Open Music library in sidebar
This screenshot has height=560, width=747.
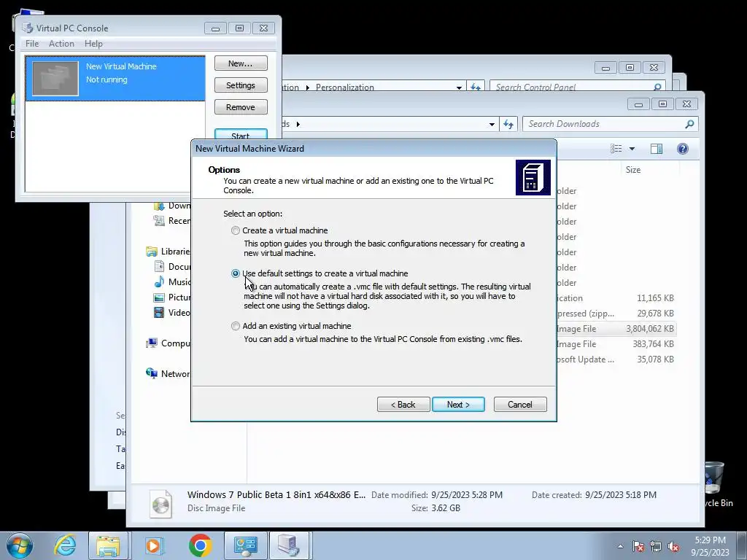click(172, 282)
